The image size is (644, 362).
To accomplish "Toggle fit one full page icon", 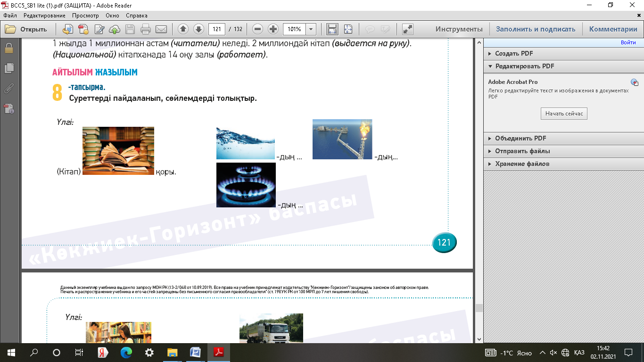I will point(348,29).
